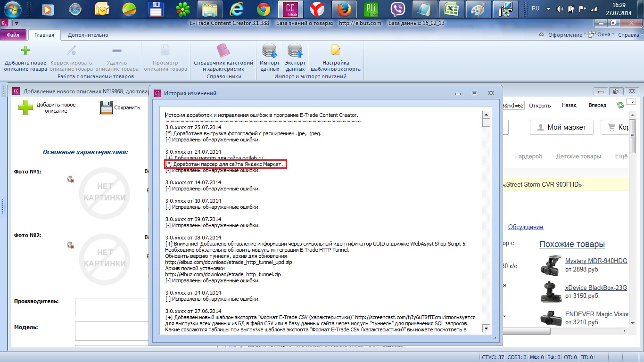Click Delete product description minus icon
Viewport: 644px width, 362px height.
click(x=116, y=50)
